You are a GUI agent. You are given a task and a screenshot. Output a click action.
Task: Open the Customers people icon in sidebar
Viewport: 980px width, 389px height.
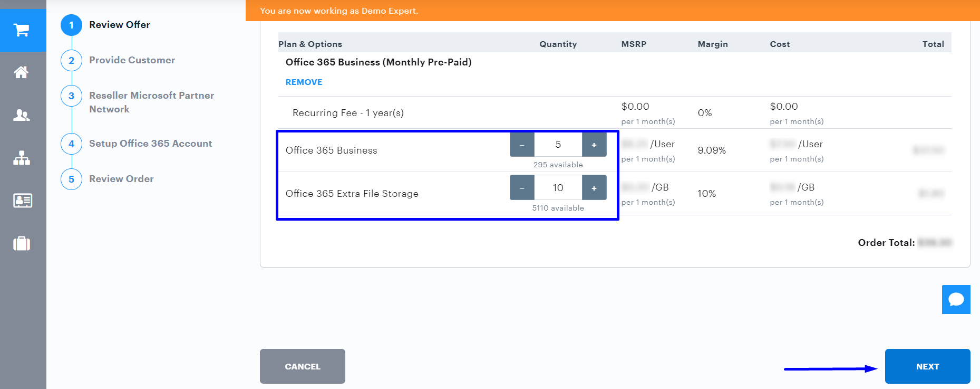pos(21,115)
